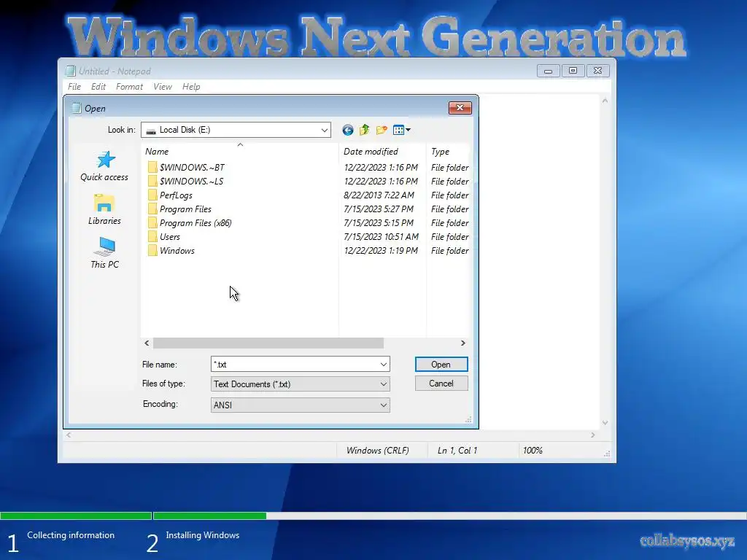Click the File name text field
Image resolution: width=747 pixels, height=560 pixels.
(x=295, y=365)
